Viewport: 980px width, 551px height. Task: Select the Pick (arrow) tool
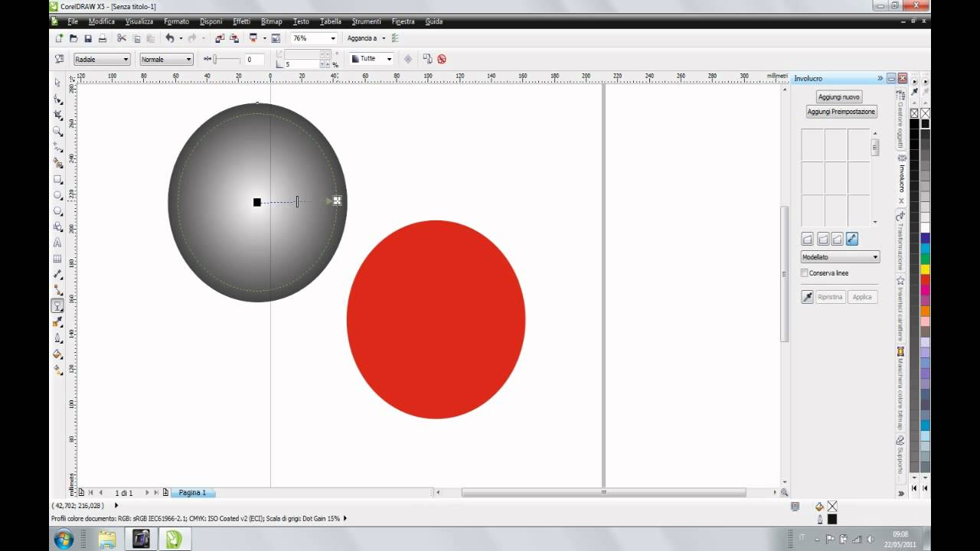coord(57,83)
